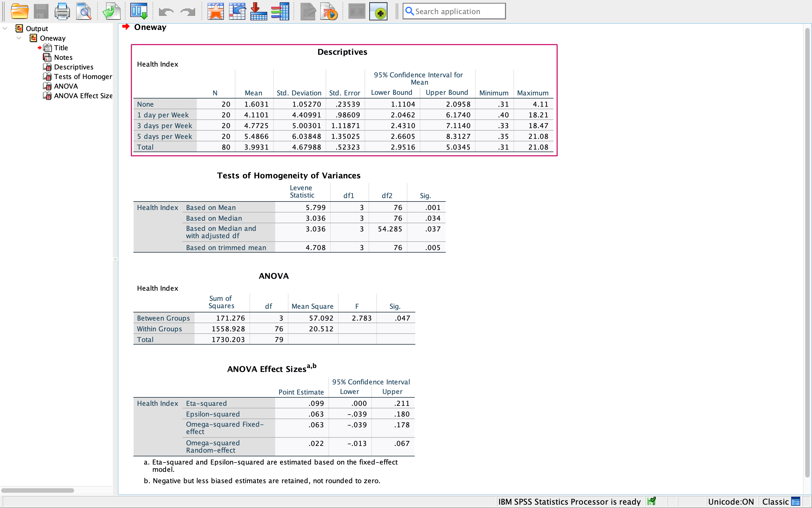Collapse the Oneway node chevron
This screenshot has width=812, height=508.
19,38
